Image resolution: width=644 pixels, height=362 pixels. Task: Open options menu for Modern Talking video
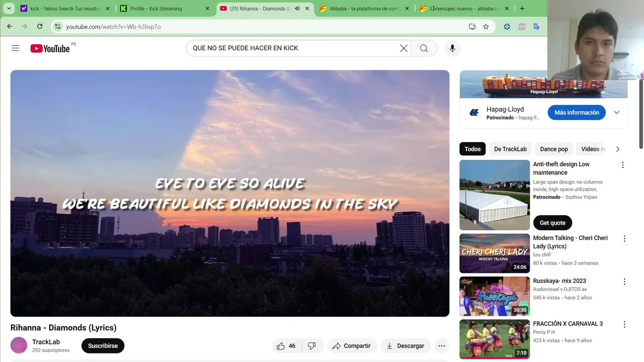pyautogui.click(x=624, y=239)
